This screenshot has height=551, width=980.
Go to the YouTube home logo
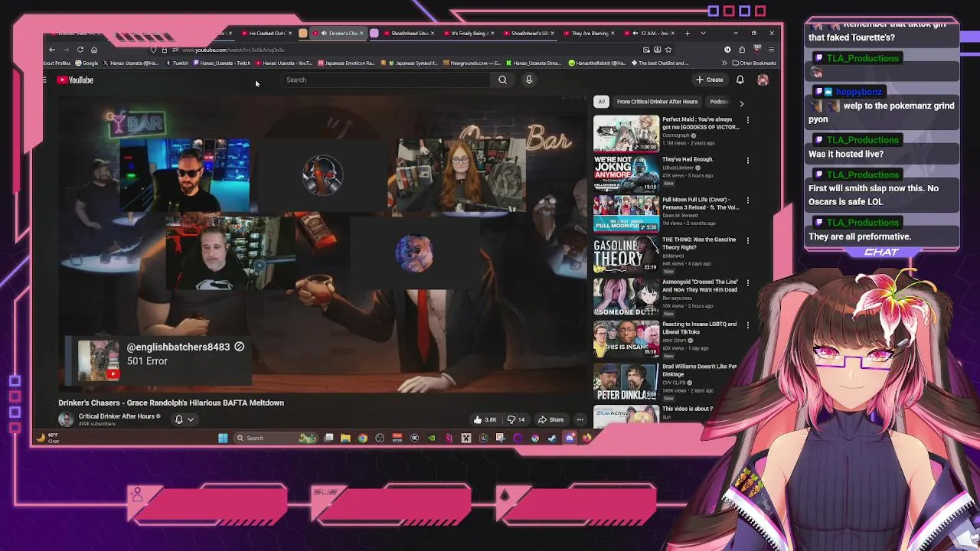(76, 80)
